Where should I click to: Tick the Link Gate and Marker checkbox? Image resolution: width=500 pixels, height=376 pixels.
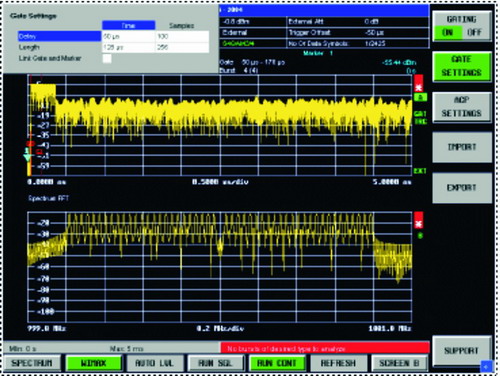tap(107, 58)
